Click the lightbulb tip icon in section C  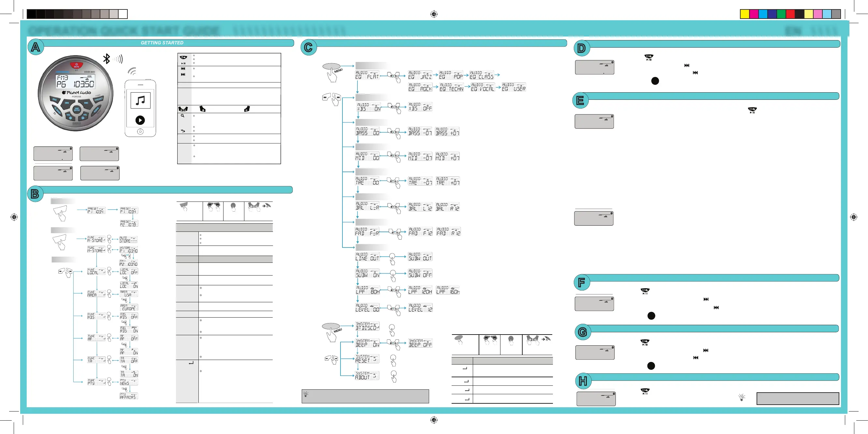click(x=306, y=394)
